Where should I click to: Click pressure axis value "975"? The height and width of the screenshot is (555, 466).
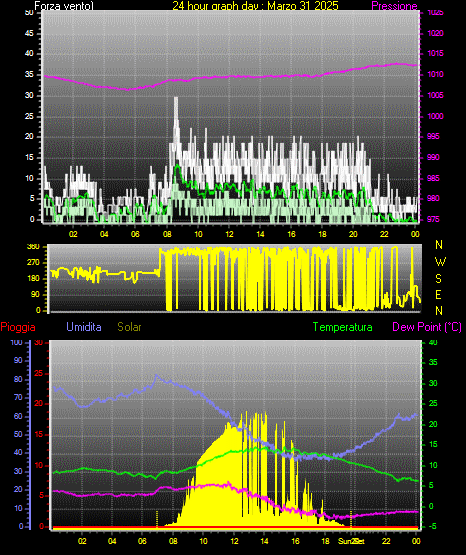[x=433, y=219]
